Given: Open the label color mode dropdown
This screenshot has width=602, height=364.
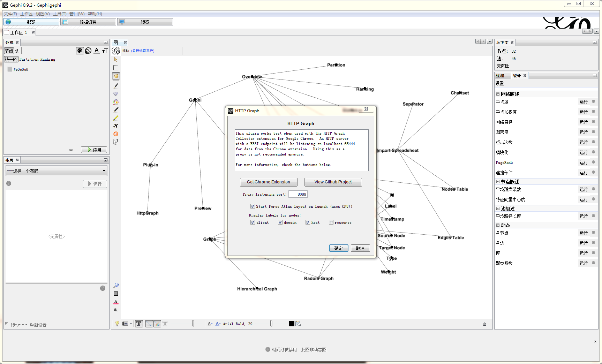Looking at the screenshot, I should 218,324.
